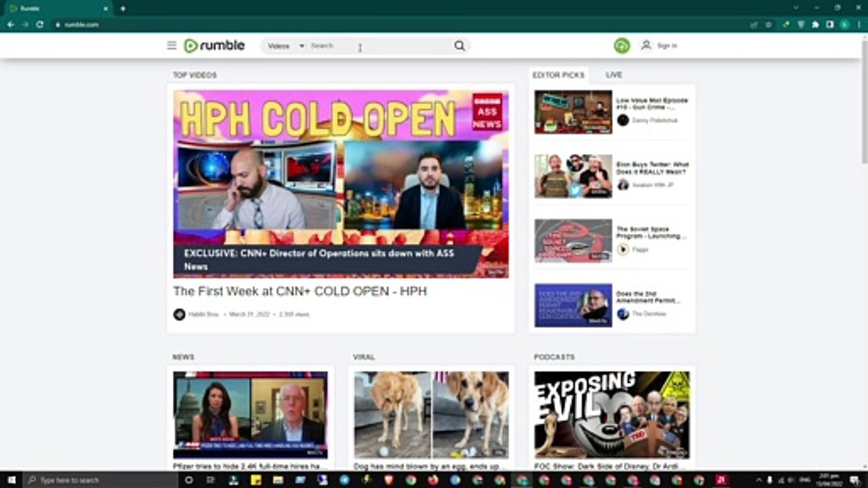Open Chrome three-dot menu

[859, 24]
